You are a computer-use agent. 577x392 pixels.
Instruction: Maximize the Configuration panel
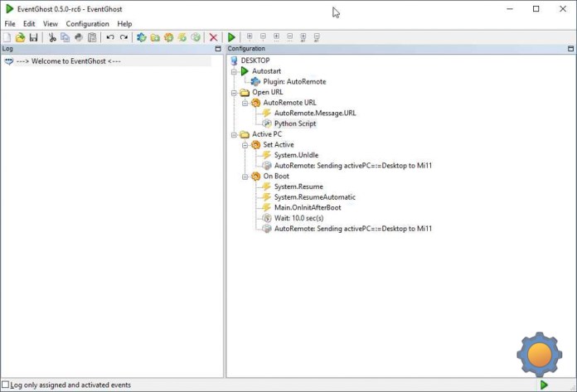click(x=570, y=49)
